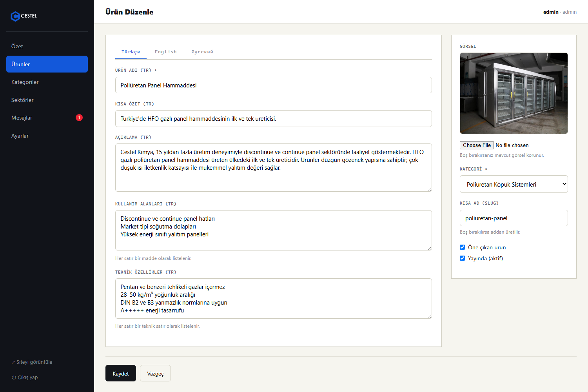Screen dimensions: 588x392
Task: Open Sektörler in the sidebar
Action: pos(47,100)
